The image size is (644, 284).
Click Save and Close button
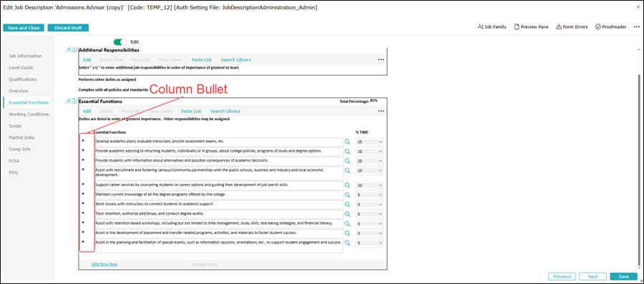point(24,28)
